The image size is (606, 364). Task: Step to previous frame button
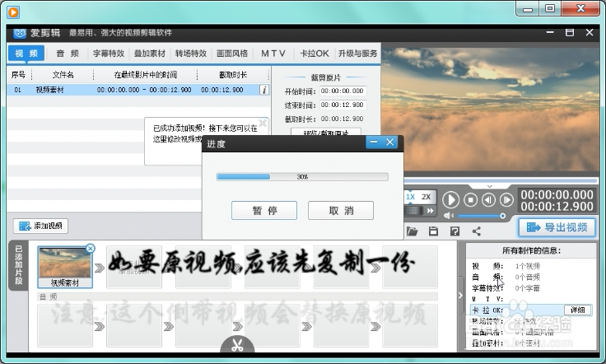488,200
